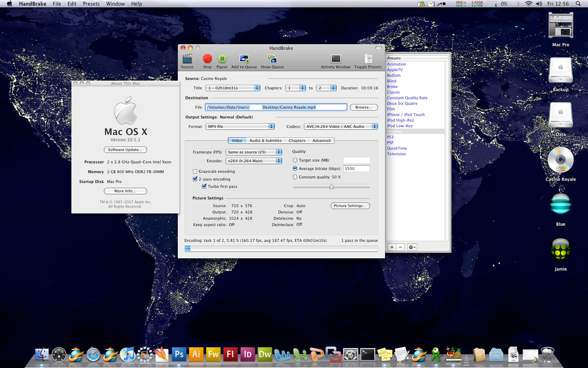Launch Photoshop from the Dock
This screenshot has height=368, width=588.
click(x=179, y=354)
